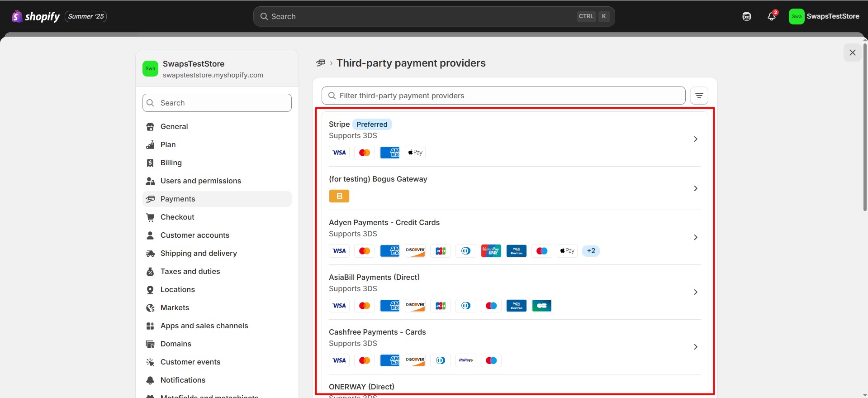Select Users and permissions in sidebar
The height and width of the screenshot is (398, 868).
pyautogui.click(x=200, y=181)
